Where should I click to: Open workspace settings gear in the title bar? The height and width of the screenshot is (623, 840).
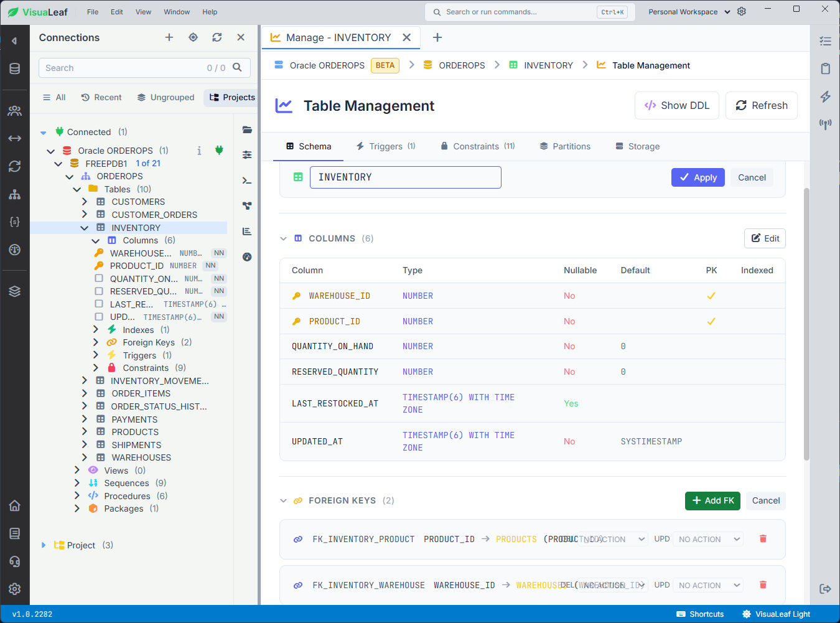pyautogui.click(x=742, y=11)
